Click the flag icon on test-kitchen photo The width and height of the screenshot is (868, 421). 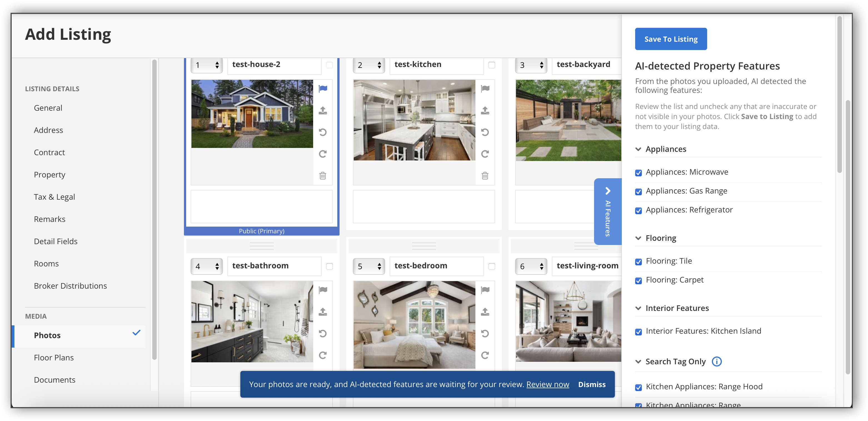[x=485, y=89]
